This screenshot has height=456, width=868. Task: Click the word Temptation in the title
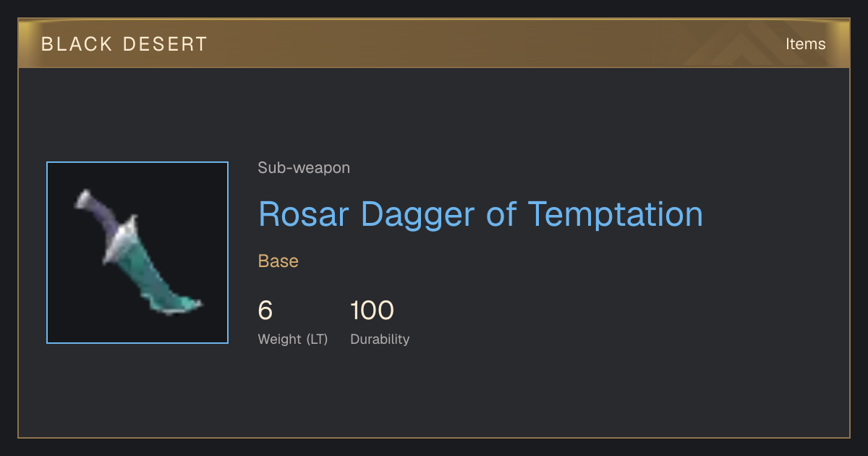click(616, 214)
